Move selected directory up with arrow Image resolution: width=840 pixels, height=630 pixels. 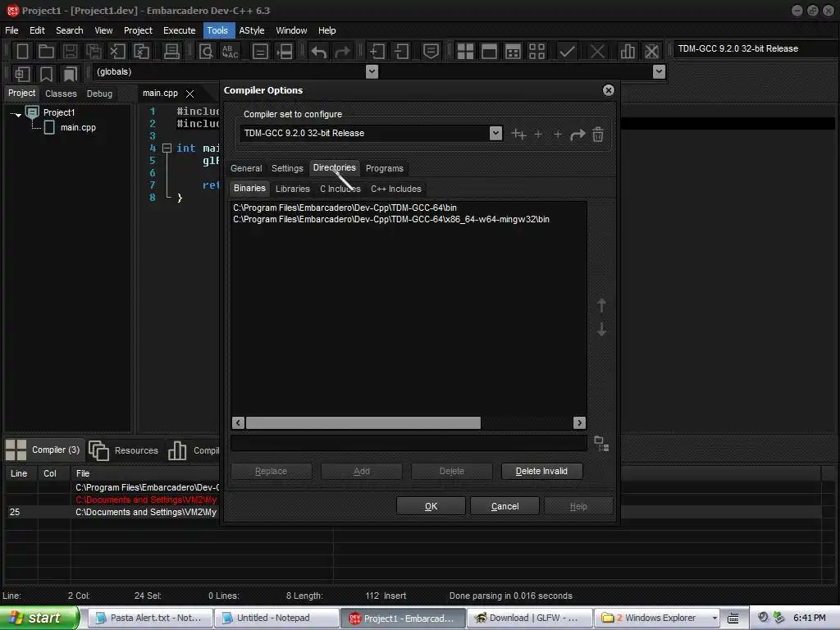[x=601, y=305]
